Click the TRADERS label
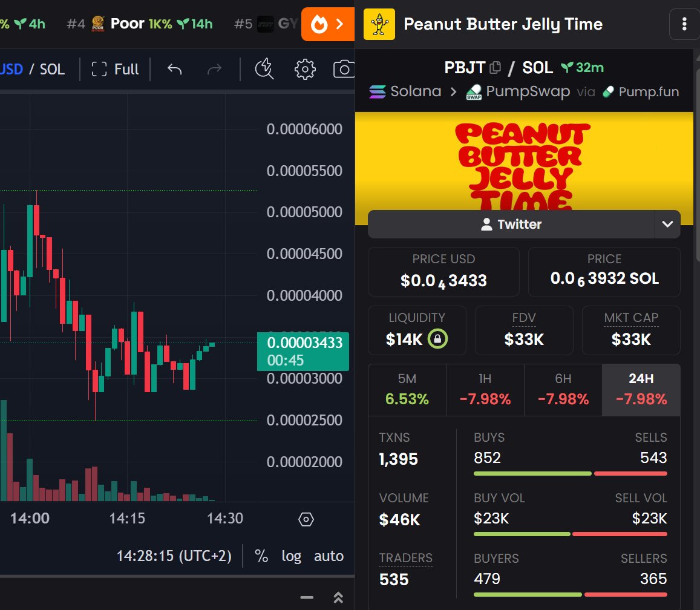This screenshot has height=610, width=700. click(405, 558)
